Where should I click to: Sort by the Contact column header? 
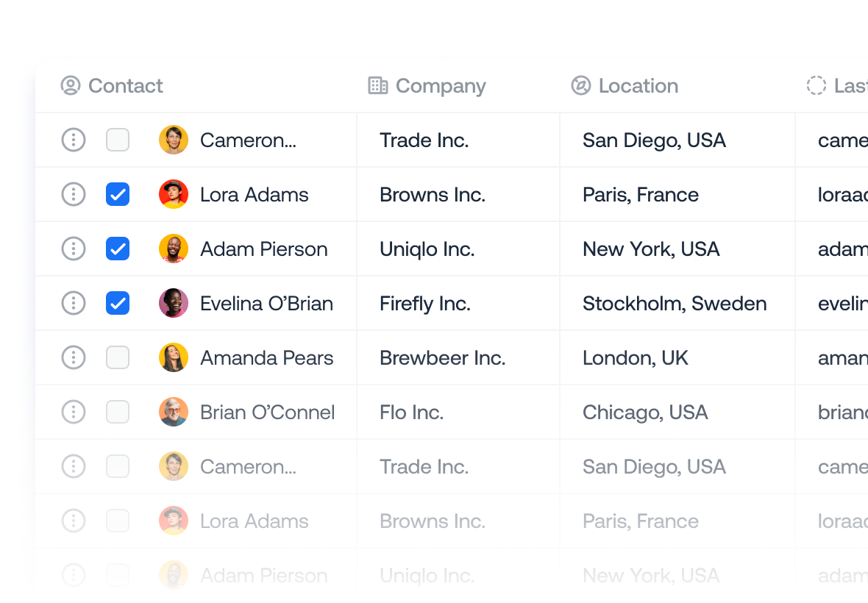(126, 86)
